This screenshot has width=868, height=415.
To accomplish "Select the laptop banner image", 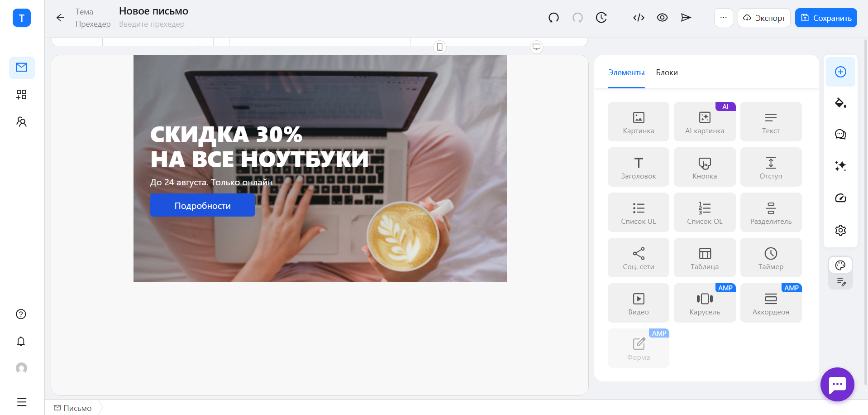I will (320, 169).
